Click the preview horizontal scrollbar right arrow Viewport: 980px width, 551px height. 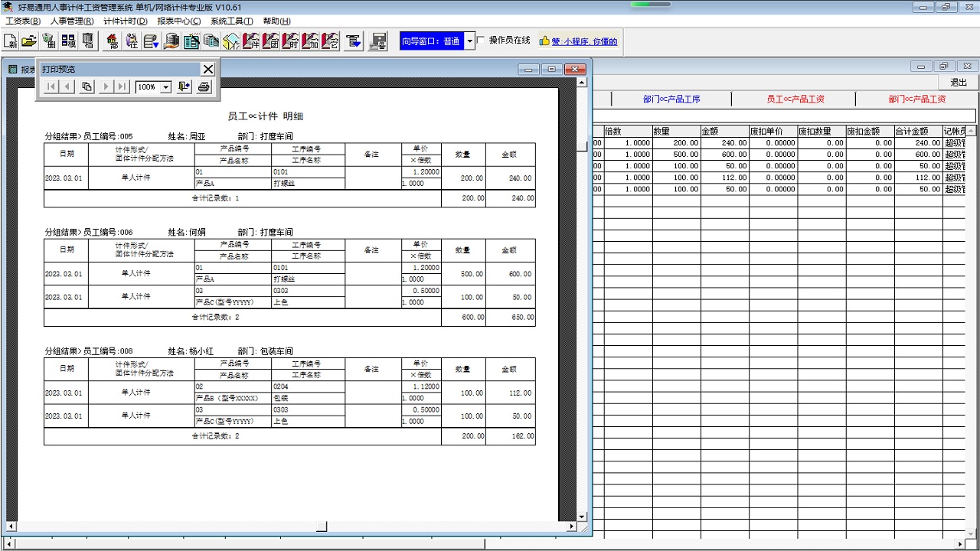571,527
